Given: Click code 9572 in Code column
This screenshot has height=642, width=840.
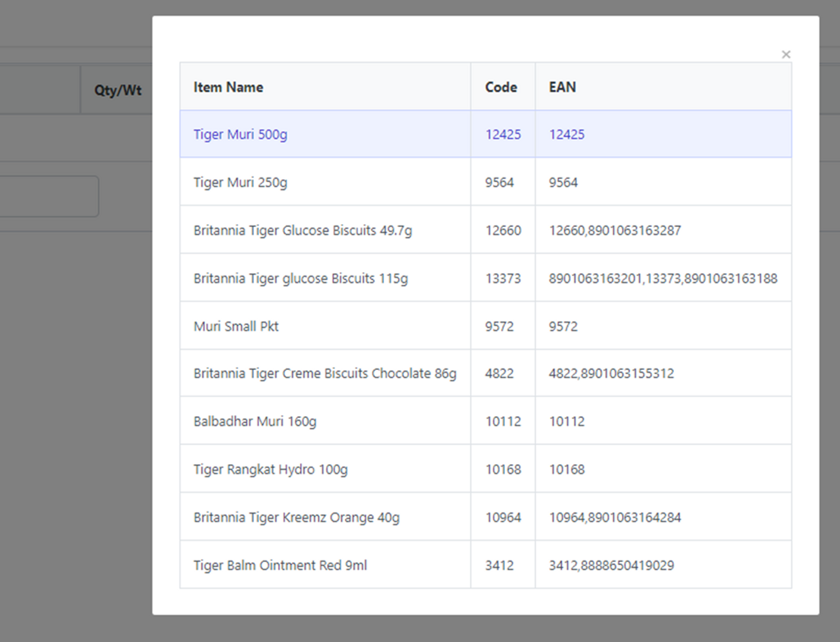Looking at the screenshot, I should click(499, 326).
